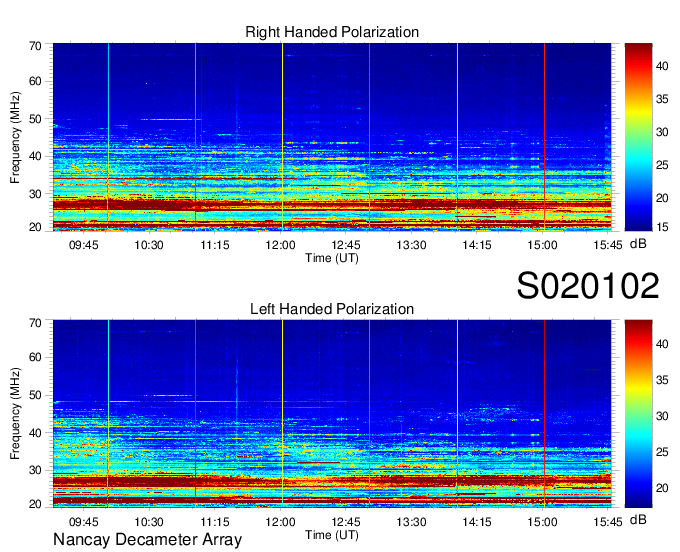Click the 15:45 tick under Right Handed plot

(x=608, y=245)
